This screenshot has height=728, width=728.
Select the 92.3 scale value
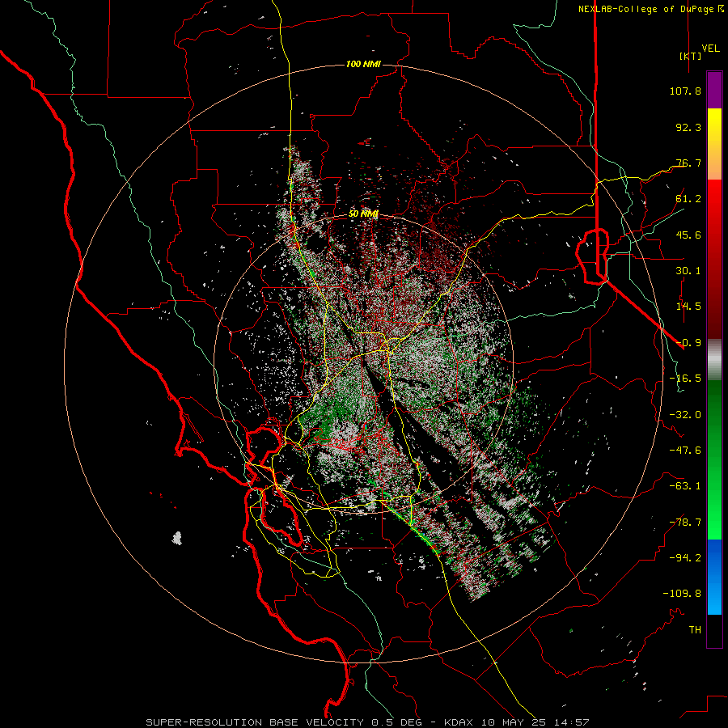688,127
